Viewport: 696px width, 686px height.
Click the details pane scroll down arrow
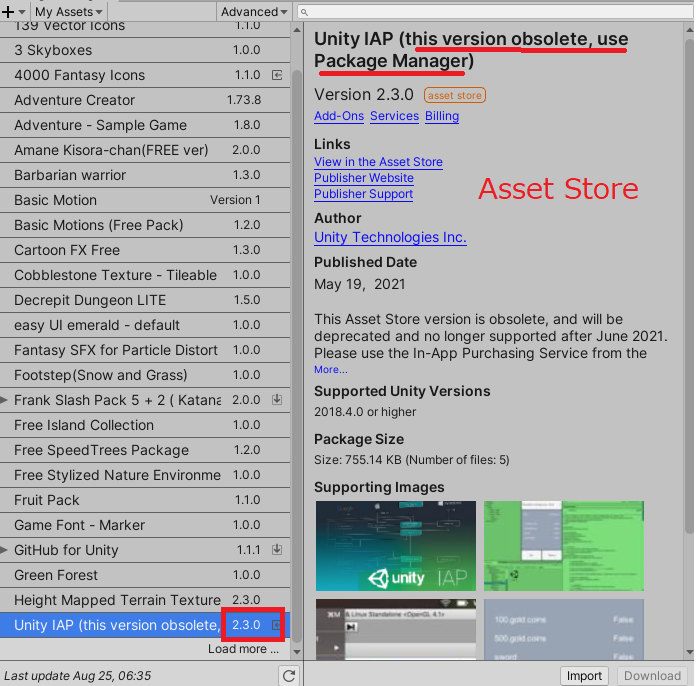(x=689, y=652)
